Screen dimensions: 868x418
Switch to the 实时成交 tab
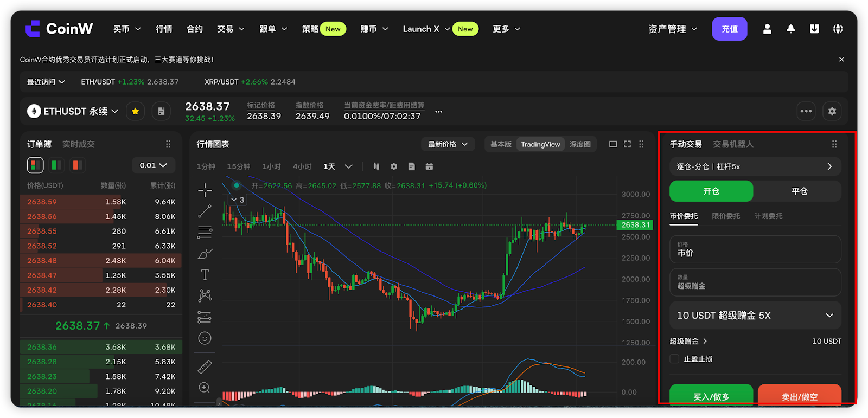79,144
